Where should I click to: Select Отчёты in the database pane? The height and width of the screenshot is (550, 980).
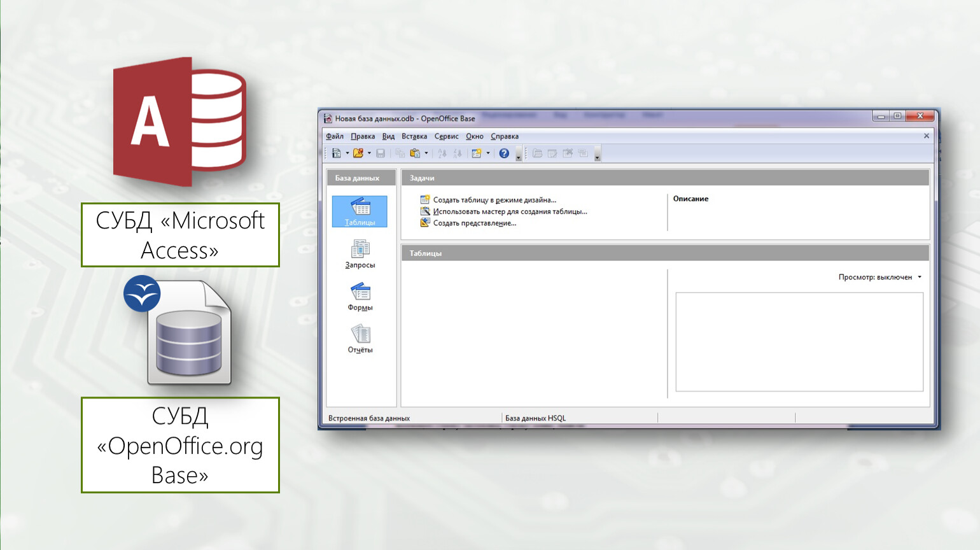pyautogui.click(x=360, y=339)
